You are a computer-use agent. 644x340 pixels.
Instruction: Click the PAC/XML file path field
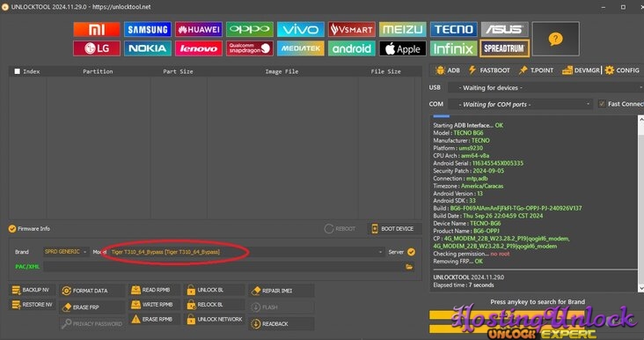pyautogui.click(x=223, y=267)
